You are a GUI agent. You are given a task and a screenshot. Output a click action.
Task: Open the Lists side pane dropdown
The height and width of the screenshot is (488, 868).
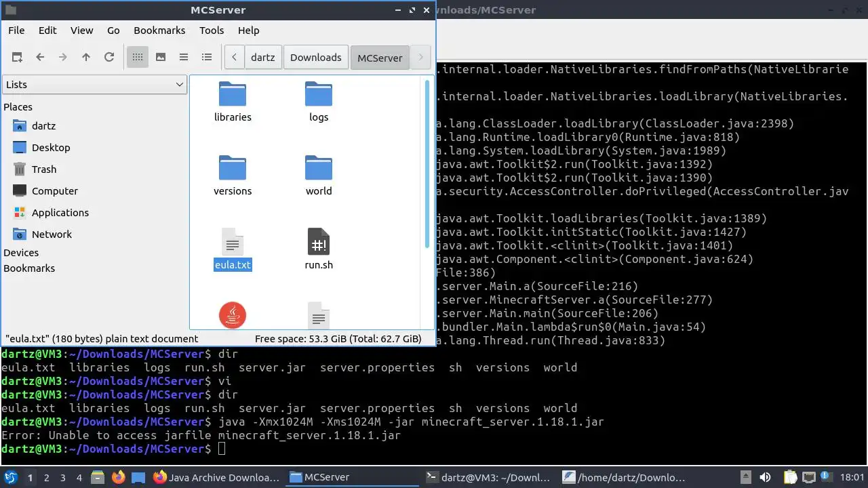[x=95, y=85]
